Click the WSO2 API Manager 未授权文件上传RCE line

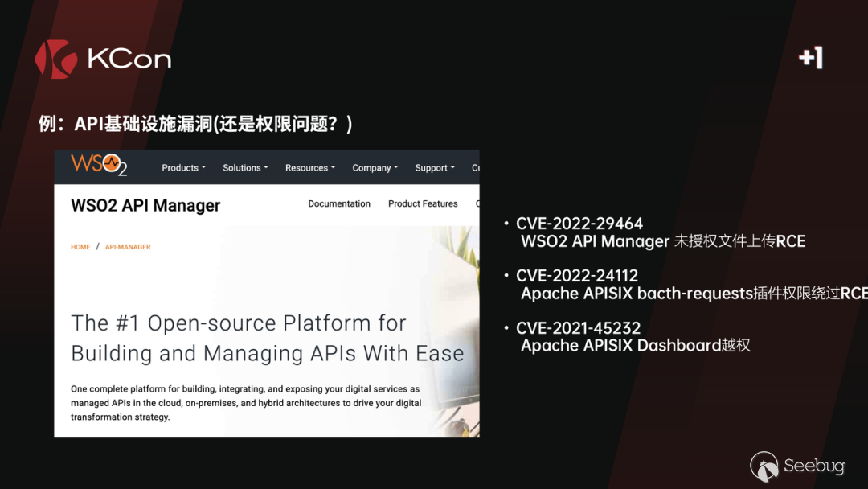click(663, 241)
